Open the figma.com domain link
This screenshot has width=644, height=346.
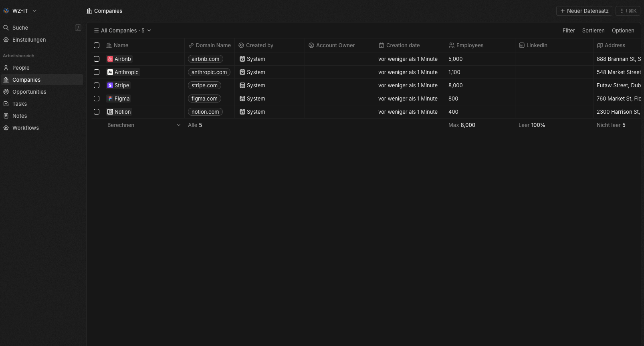click(204, 99)
